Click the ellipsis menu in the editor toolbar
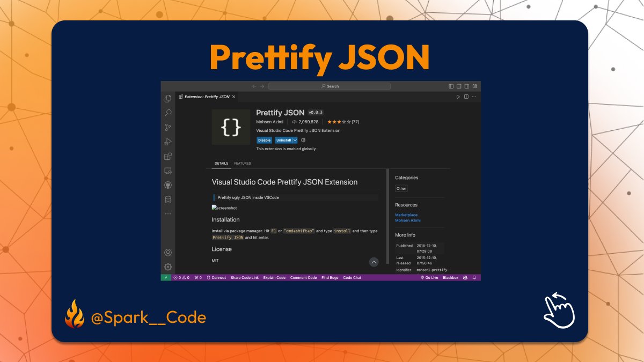Screen dimensions: 644x362 tap(474, 97)
